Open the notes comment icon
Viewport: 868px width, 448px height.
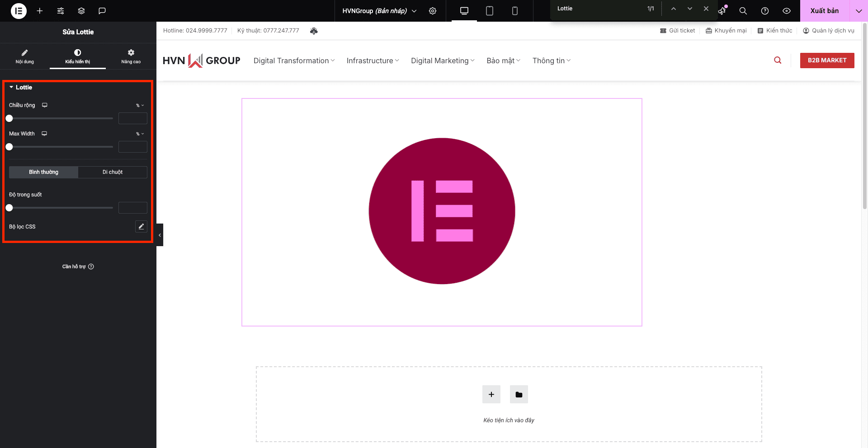(102, 11)
